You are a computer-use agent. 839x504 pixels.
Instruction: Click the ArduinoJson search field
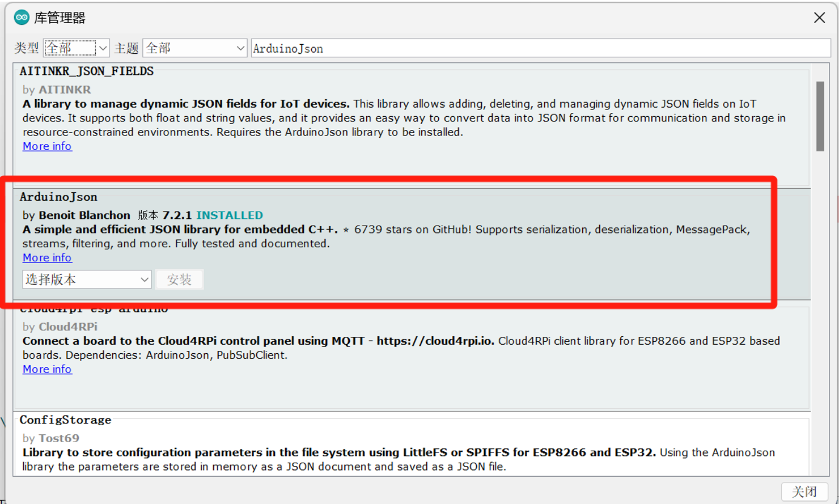[x=541, y=48]
